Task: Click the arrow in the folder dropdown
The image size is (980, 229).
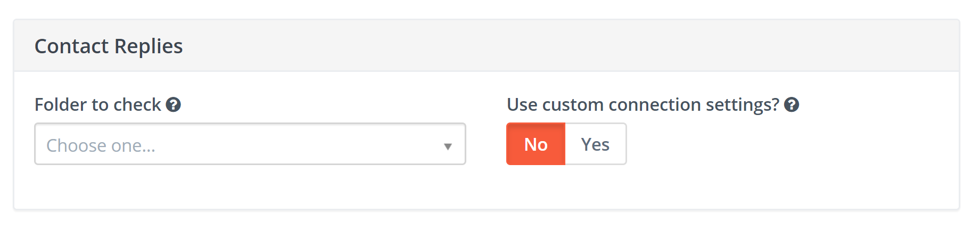Action: [x=448, y=146]
